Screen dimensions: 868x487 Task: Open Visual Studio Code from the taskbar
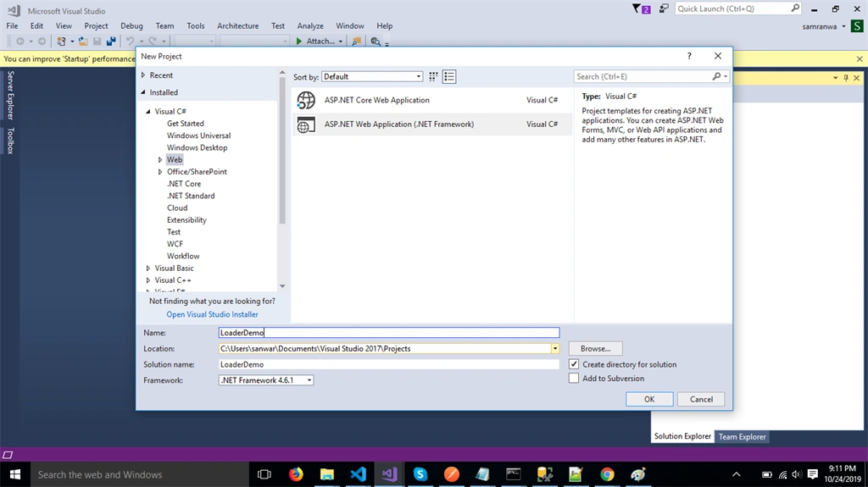359,474
